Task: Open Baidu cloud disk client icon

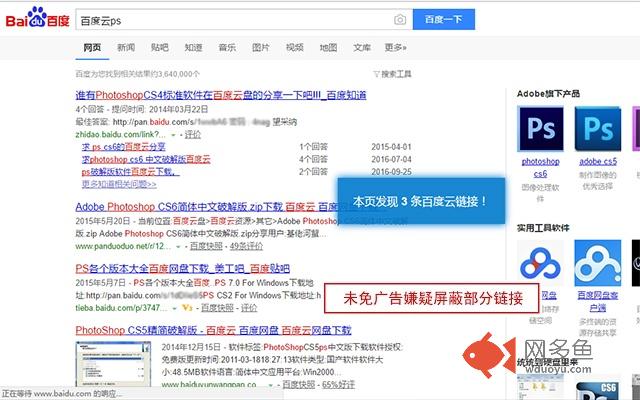Action: pyautogui.click(x=598, y=263)
